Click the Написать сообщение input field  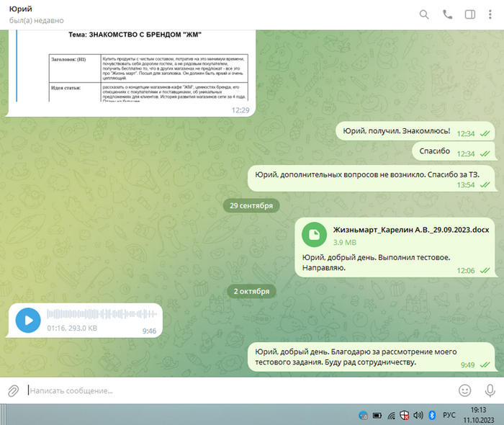241,390
